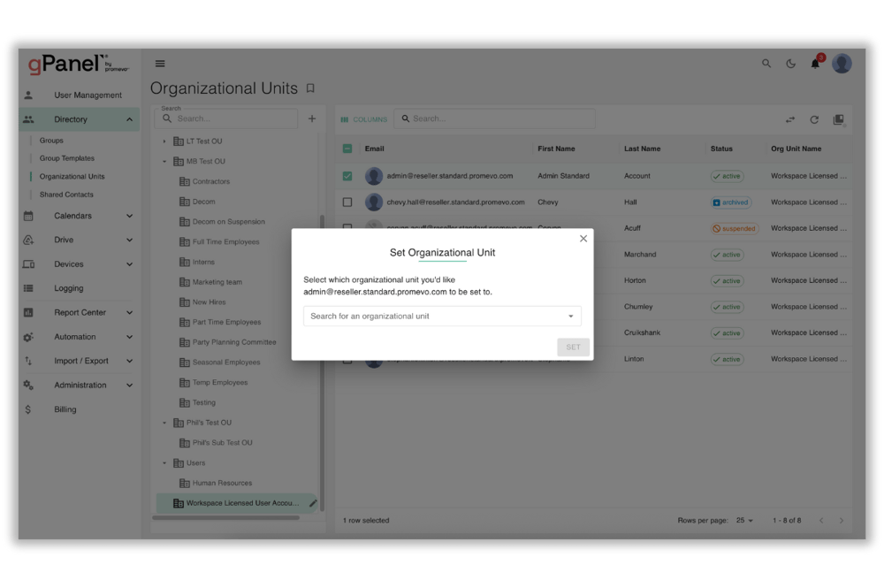Expand the Calendars sidebar section
884x588 pixels.
pos(129,216)
